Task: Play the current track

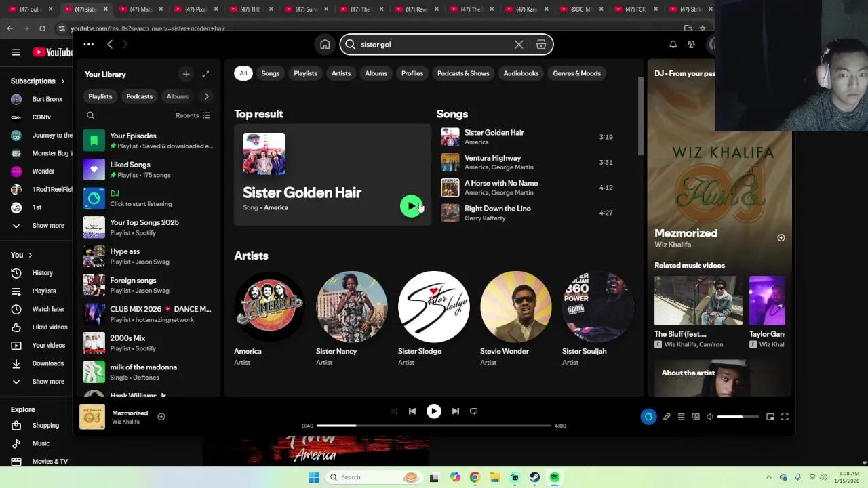Action: (433, 411)
